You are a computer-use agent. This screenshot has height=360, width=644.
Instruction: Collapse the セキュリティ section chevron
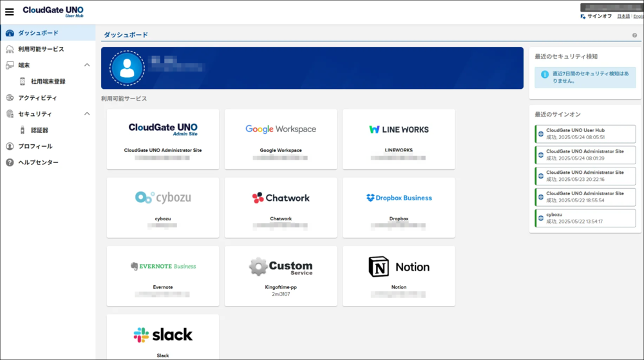tap(87, 114)
